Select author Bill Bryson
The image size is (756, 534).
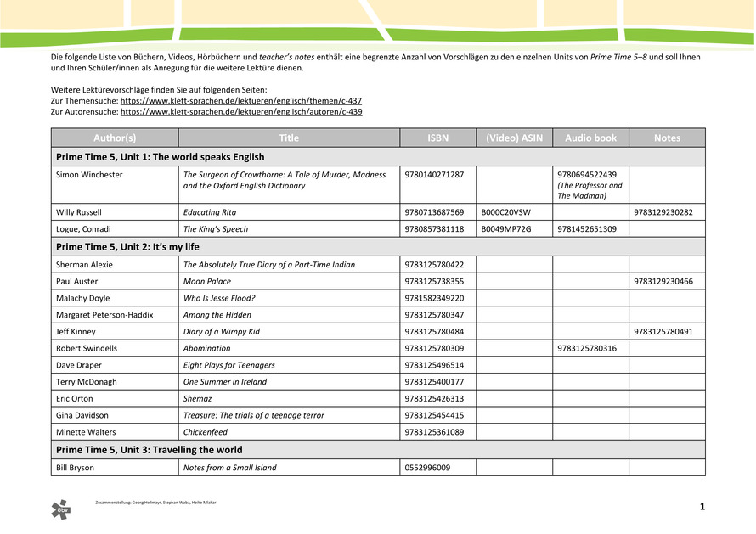(x=75, y=468)
